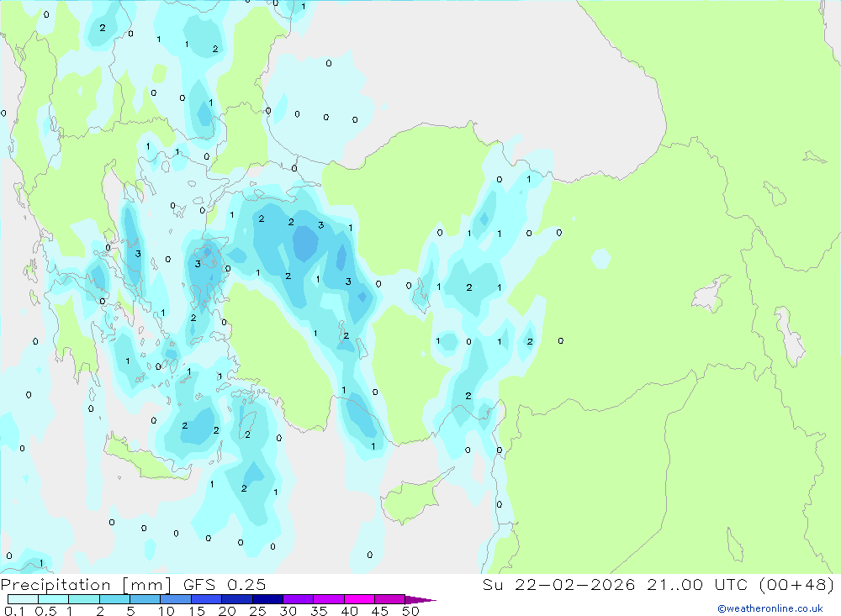Select the "20" legend scale label
The width and height of the screenshot is (841, 616).
[x=227, y=611]
